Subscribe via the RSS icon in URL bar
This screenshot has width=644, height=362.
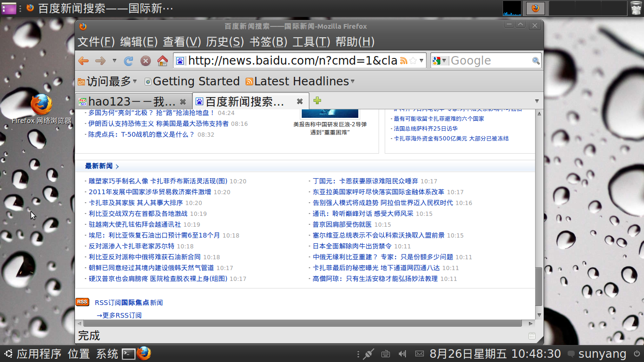404,61
